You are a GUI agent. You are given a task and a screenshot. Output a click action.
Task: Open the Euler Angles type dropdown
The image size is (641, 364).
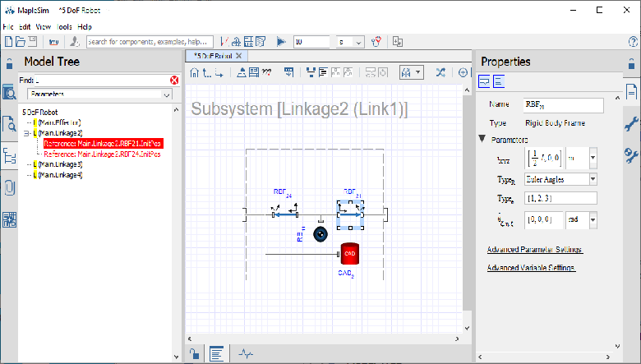593,178
